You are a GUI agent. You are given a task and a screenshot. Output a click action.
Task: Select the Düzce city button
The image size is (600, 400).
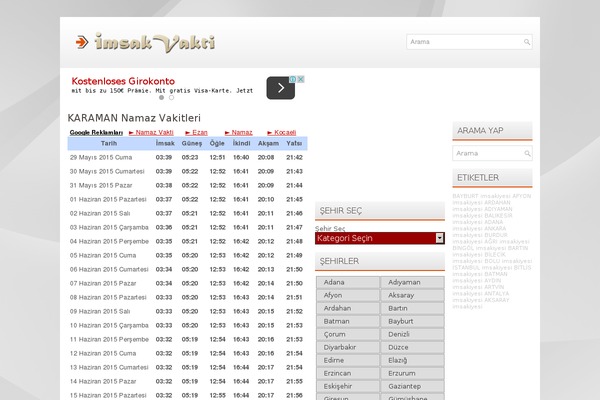coord(412,348)
